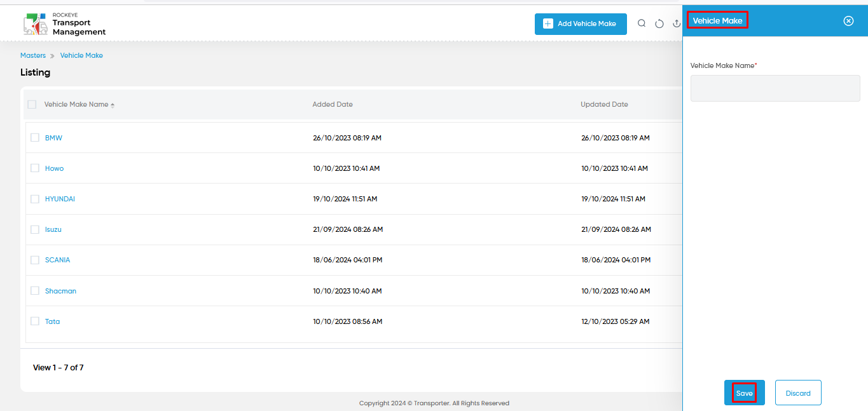The height and width of the screenshot is (411, 868).
Task: Check the Isuzu row checkbox
Action: click(x=35, y=229)
